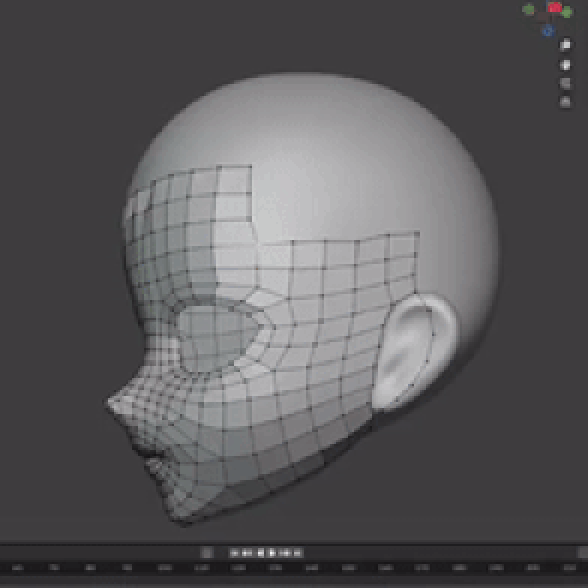Jump to the next keyframe

(x=285, y=552)
